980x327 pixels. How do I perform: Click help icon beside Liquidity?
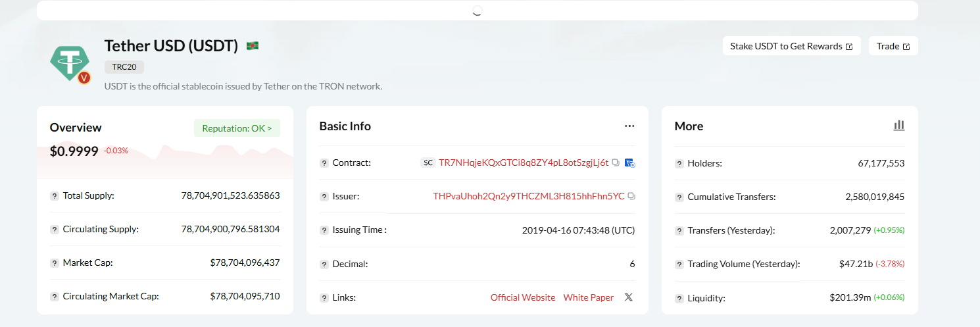pos(679,299)
